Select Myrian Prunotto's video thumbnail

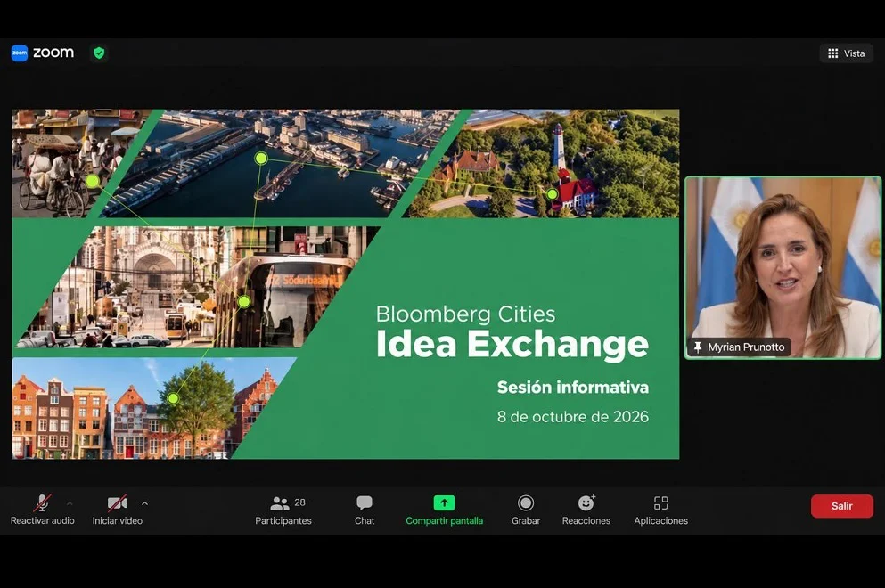point(783,267)
